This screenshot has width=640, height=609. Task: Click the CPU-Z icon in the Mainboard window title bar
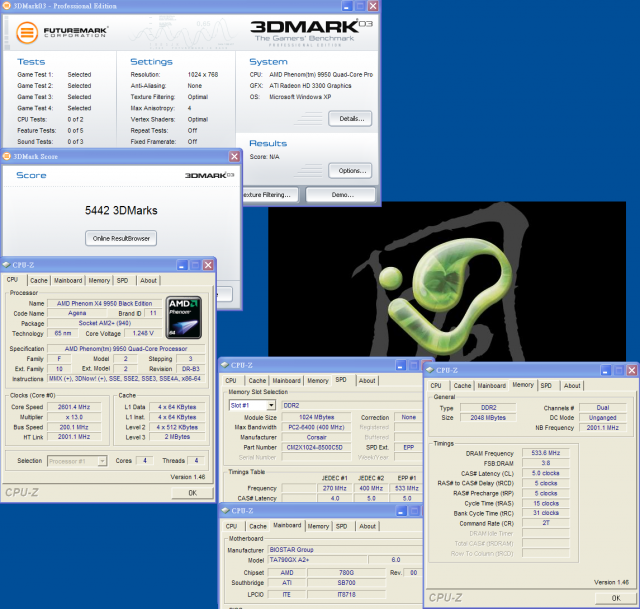[225, 511]
